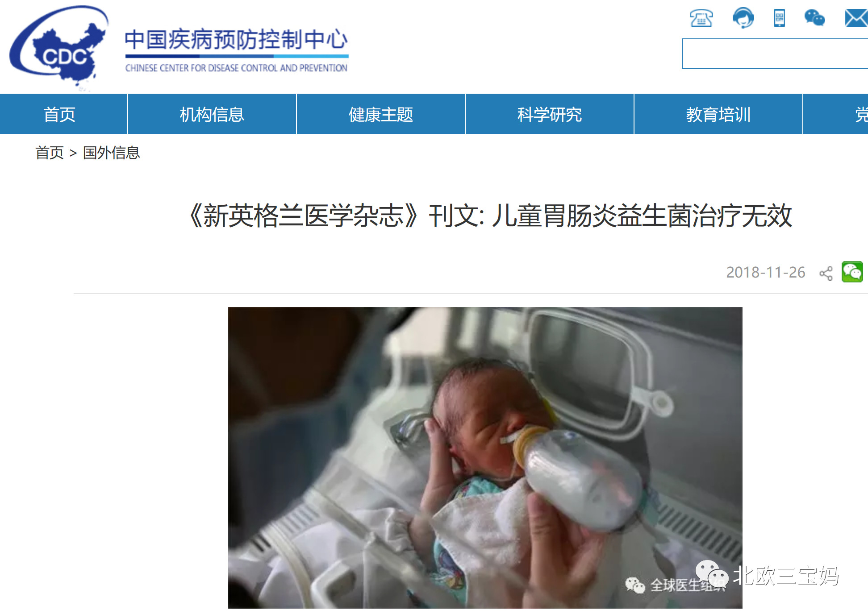868x614 pixels.
Task: Select the 科学研究 menu item
Action: pyautogui.click(x=550, y=114)
